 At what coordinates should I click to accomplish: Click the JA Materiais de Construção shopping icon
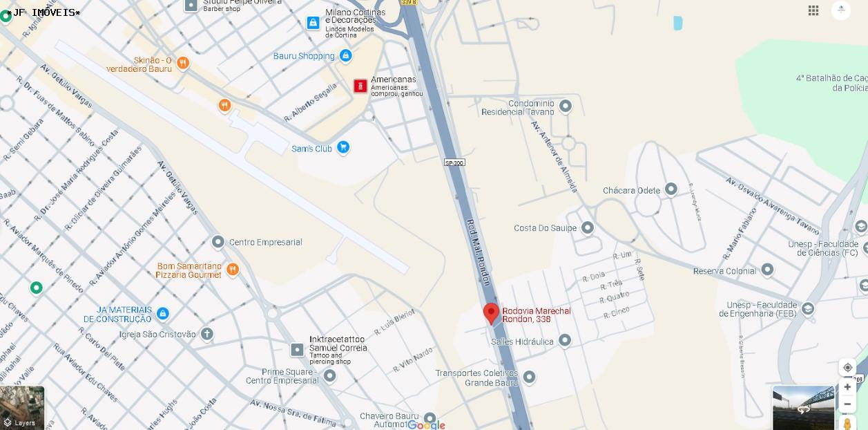[x=163, y=314]
